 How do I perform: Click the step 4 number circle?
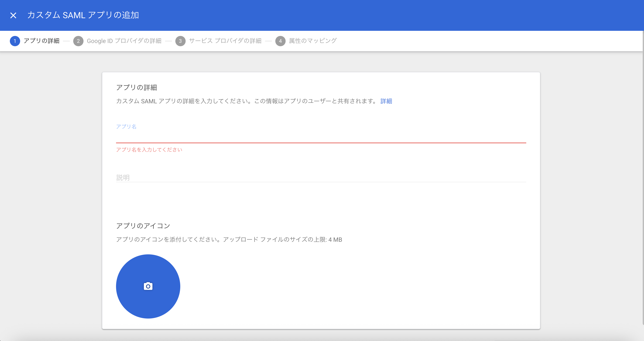pyautogui.click(x=280, y=41)
